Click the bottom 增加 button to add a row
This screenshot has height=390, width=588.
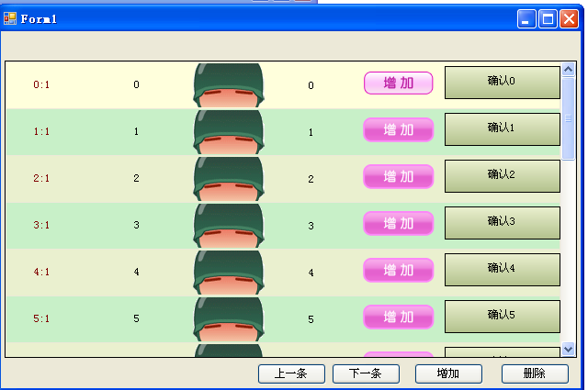(x=448, y=373)
